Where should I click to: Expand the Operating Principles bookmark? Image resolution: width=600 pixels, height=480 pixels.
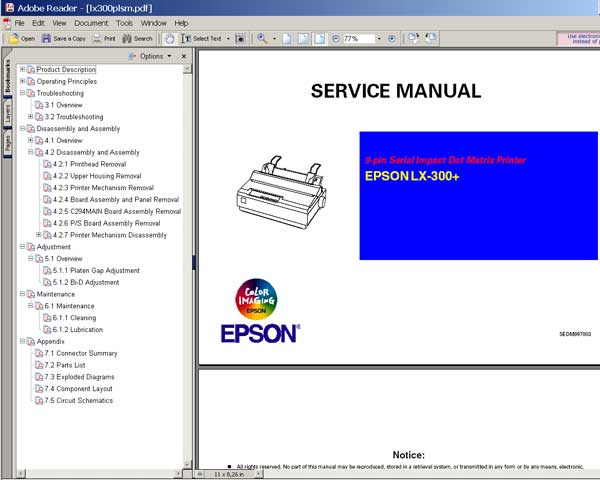pyautogui.click(x=22, y=81)
